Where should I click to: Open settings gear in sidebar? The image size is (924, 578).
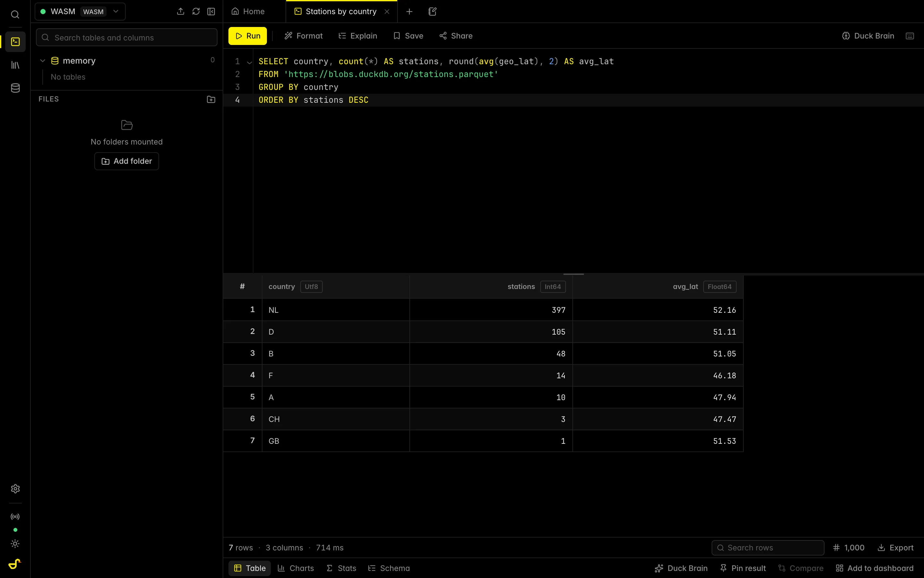click(15, 489)
